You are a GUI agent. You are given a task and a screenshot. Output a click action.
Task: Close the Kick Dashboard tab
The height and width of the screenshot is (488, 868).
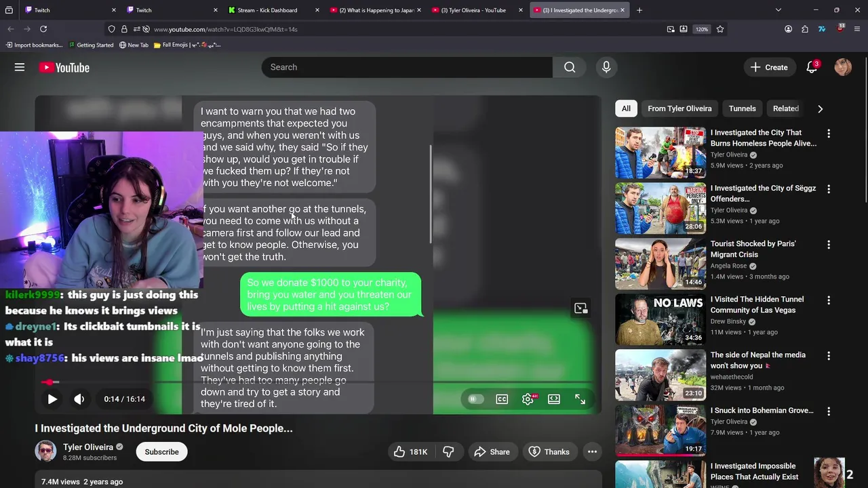(x=317, y=10)
